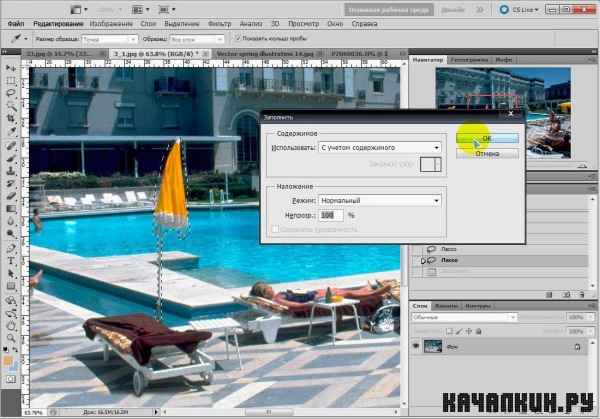
Task: Select the 3D Object Rotate tool
Action: (11, 301)
